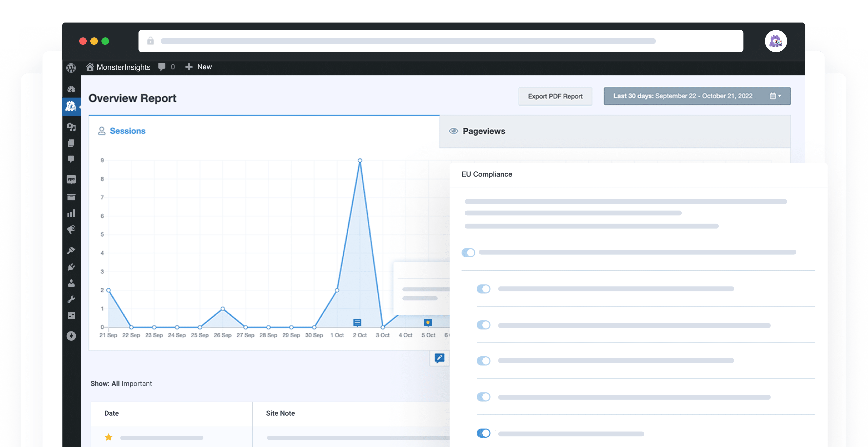
Task: Toggle the last dark blue EU switch
Action: tap(483, 433)
